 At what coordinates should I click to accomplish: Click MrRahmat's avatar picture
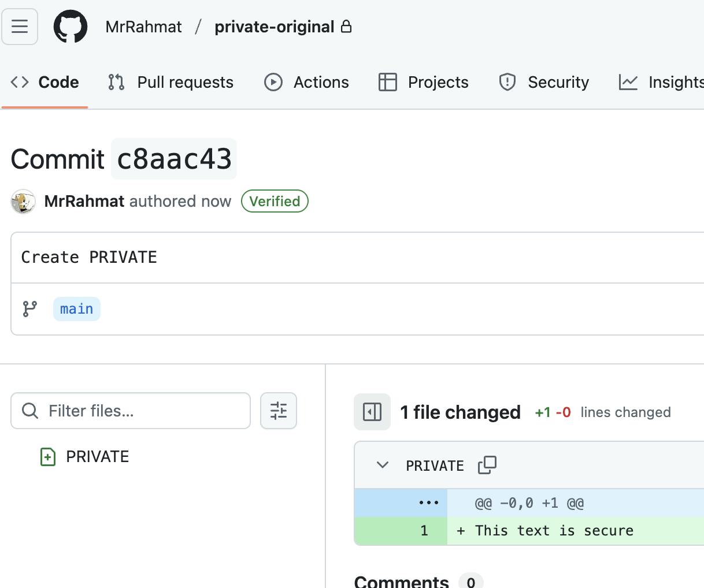click(x=23, y=202)
